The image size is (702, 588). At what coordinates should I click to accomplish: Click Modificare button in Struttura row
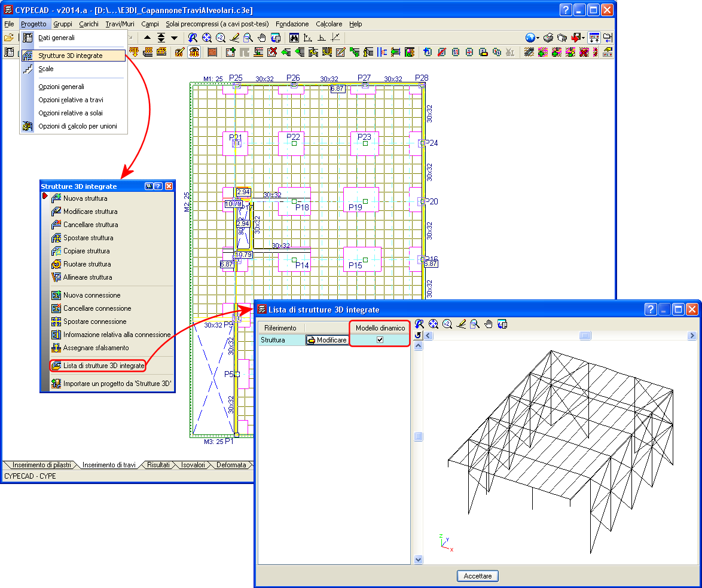pyautogui.click(x=327, y=340)
